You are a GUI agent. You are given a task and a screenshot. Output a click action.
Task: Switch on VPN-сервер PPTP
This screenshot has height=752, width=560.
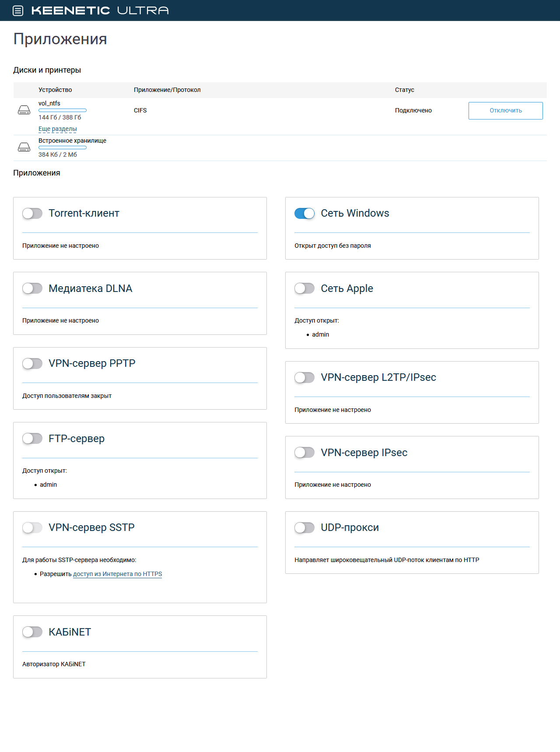pos(32,364)
